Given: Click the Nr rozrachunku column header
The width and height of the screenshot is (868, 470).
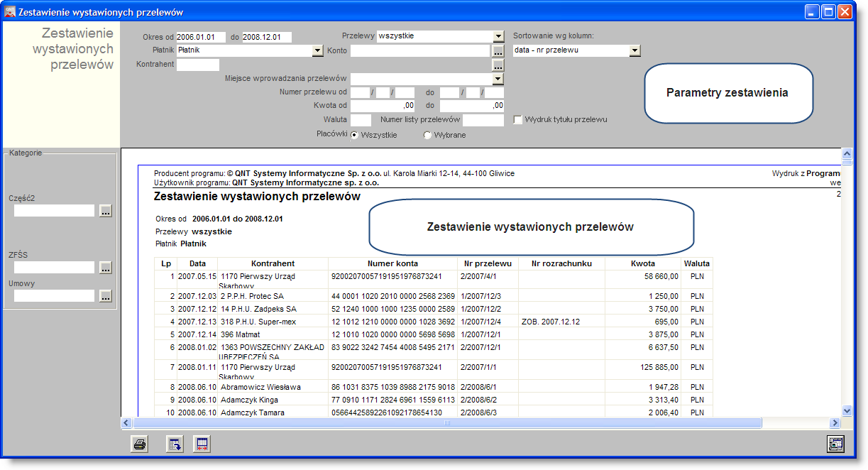Looking at the screenshot, I should pyautogui.click(x=561, y=263).
